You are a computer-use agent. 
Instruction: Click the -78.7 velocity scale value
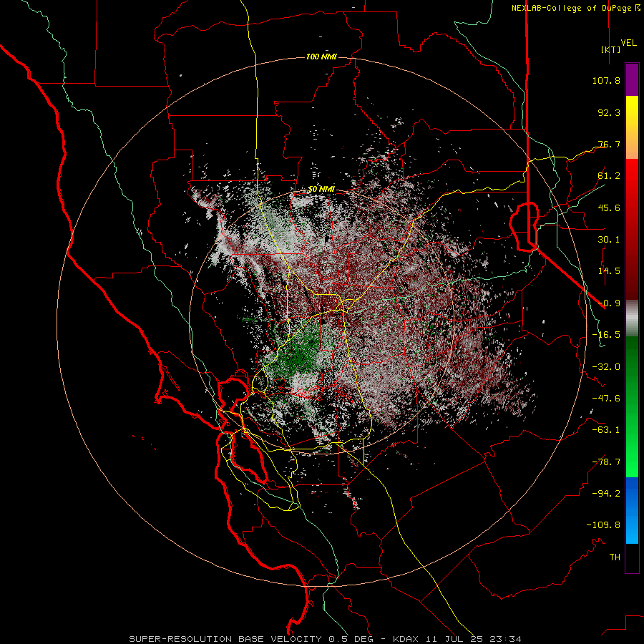coord(606,462)
